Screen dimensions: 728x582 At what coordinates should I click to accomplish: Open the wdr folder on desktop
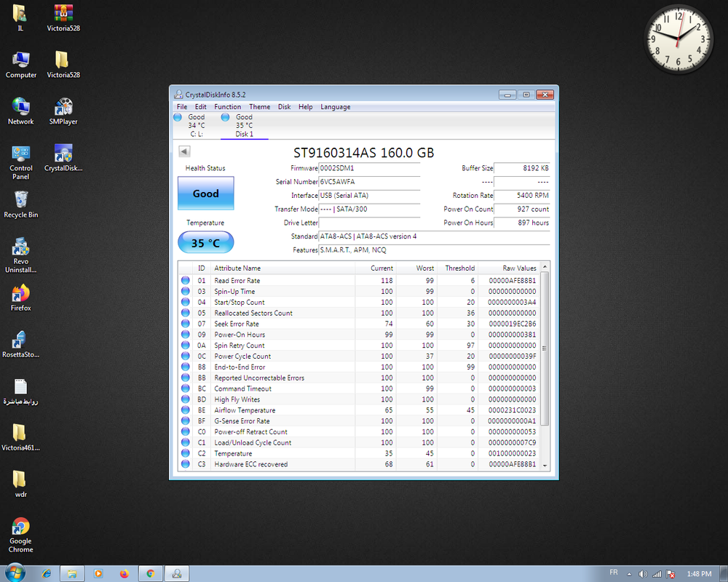pos(21,484)
